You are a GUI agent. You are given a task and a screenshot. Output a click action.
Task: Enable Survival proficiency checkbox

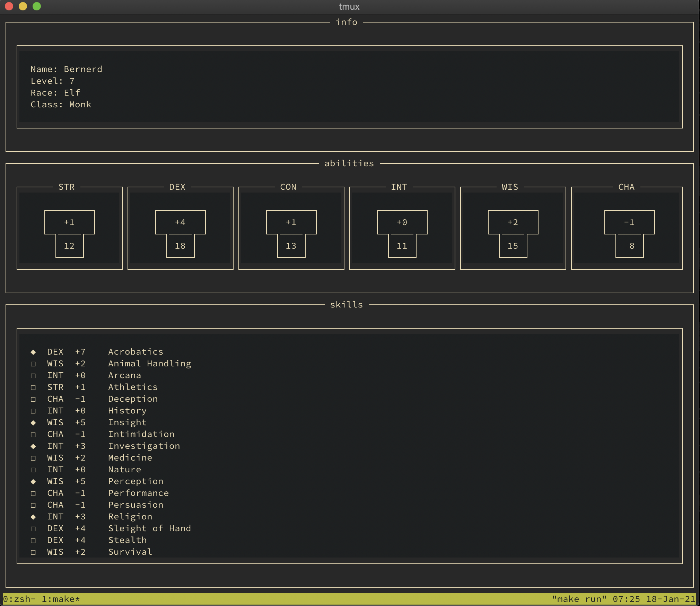coord(33,552)
